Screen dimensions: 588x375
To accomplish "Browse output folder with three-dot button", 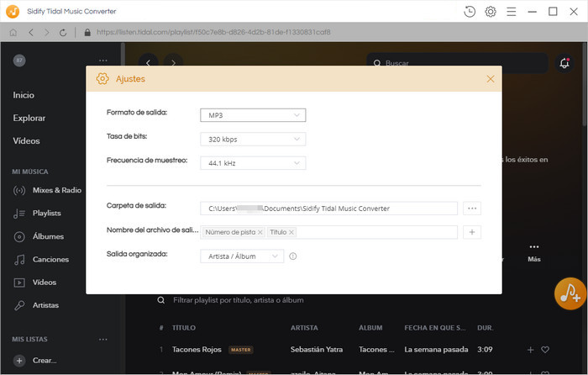I will [x=472, y=209].
